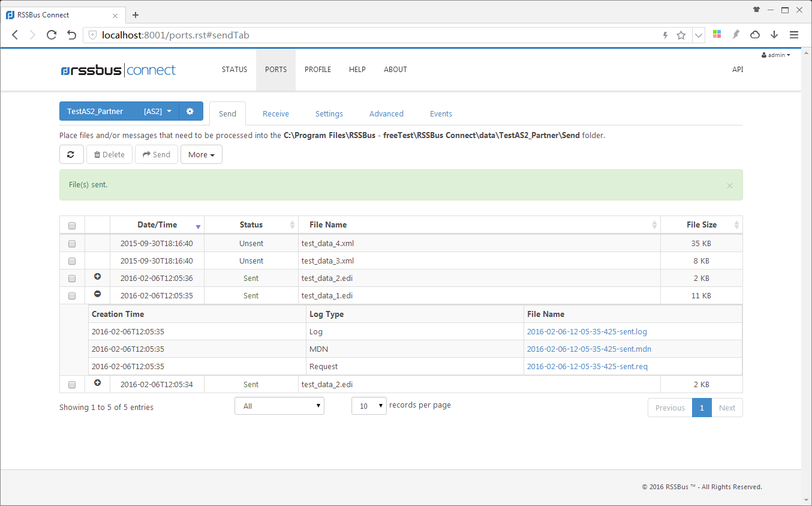
Task: Open the browser hamburger menu
Action: coord(794,35)
